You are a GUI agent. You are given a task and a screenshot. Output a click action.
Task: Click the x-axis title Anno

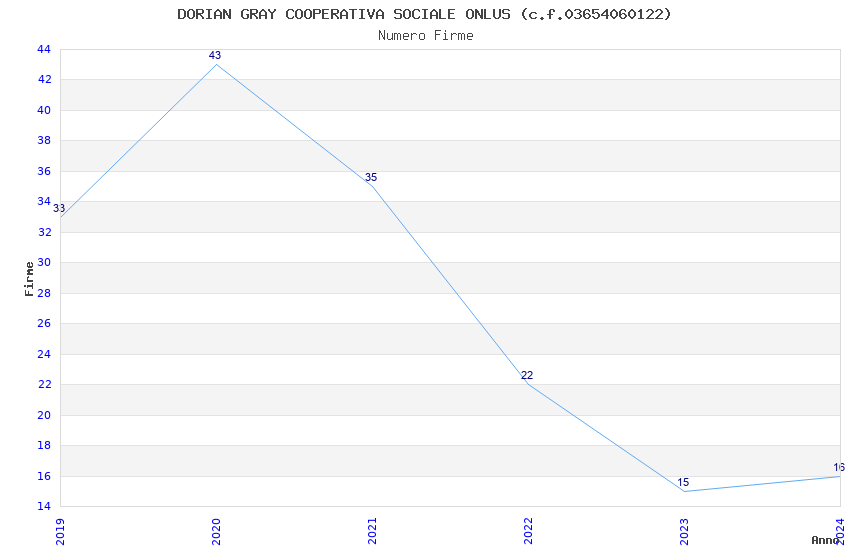[x=825, y=540]
